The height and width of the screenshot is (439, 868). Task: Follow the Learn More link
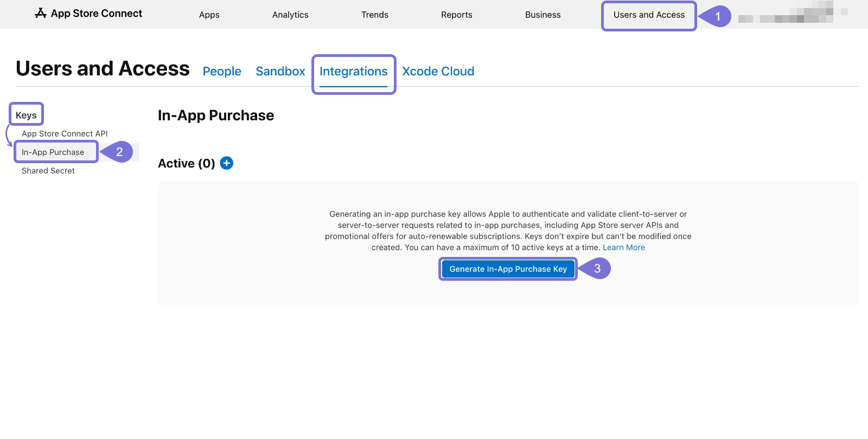coord(623,248)
